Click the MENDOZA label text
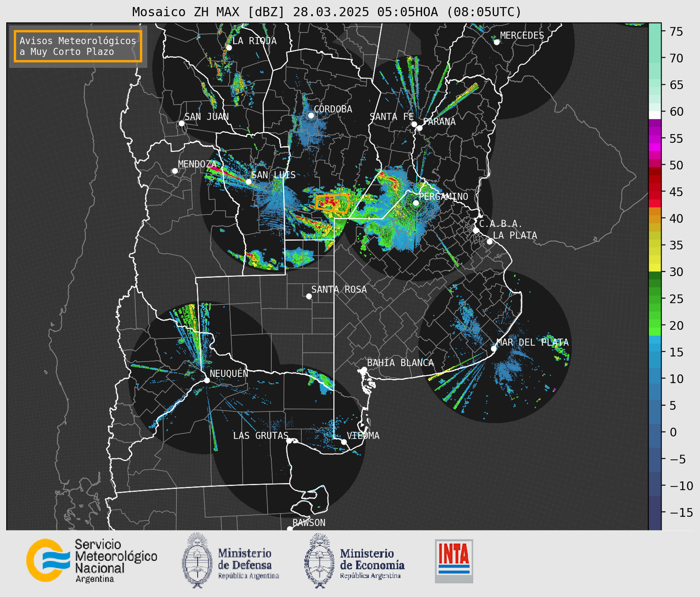Viewport: 700px width, 597px height. point(198,164)
